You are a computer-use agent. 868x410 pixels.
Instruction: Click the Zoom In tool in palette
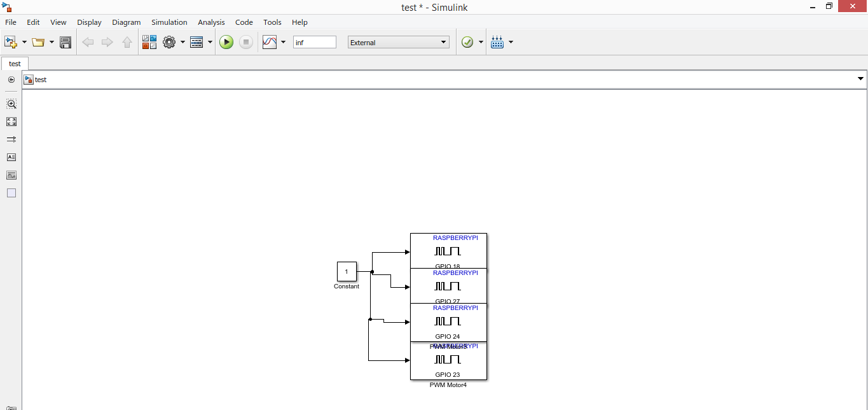[x=11, y=104]
